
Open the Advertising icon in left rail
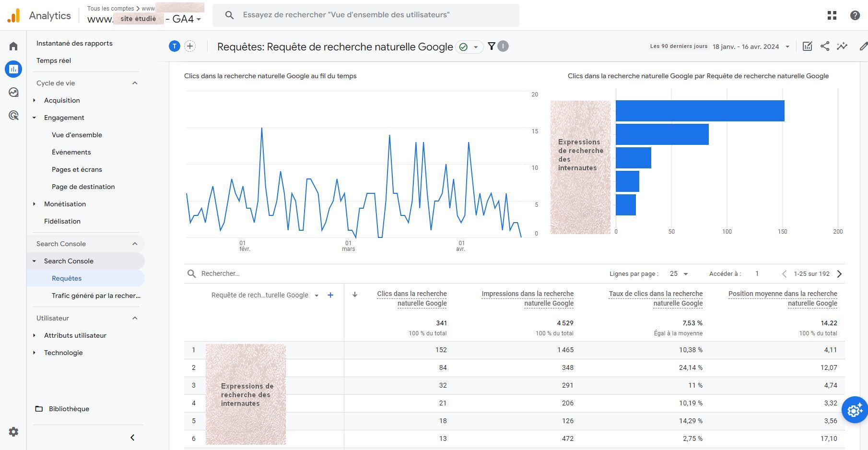tap(13, 115)
